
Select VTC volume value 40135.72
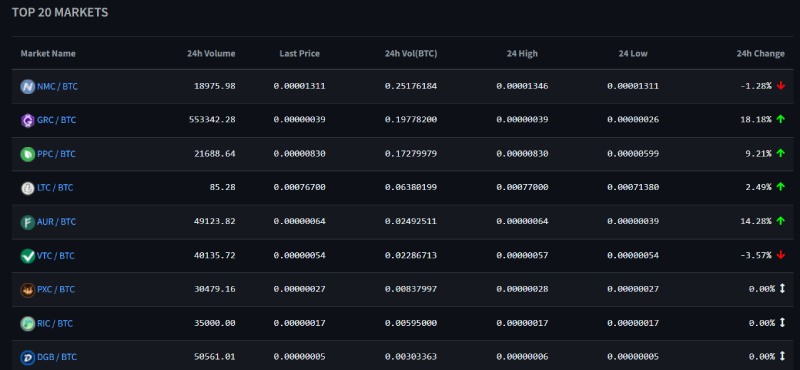point(214,255)
